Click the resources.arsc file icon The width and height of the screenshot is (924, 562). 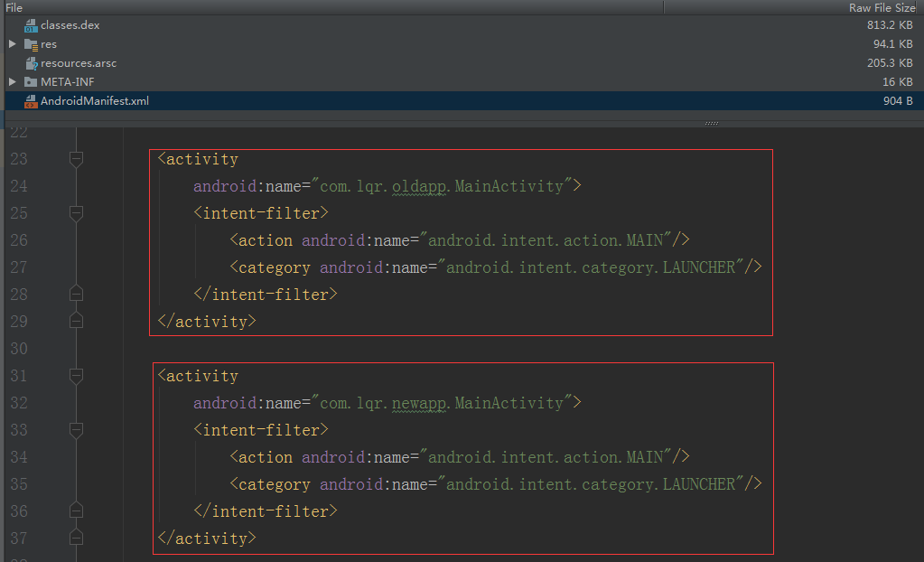(x=31, y=63)
